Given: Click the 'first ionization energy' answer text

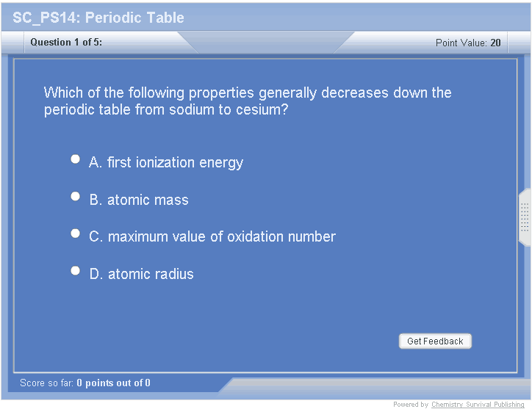Looking at the screenshot, I should [175, 163].
